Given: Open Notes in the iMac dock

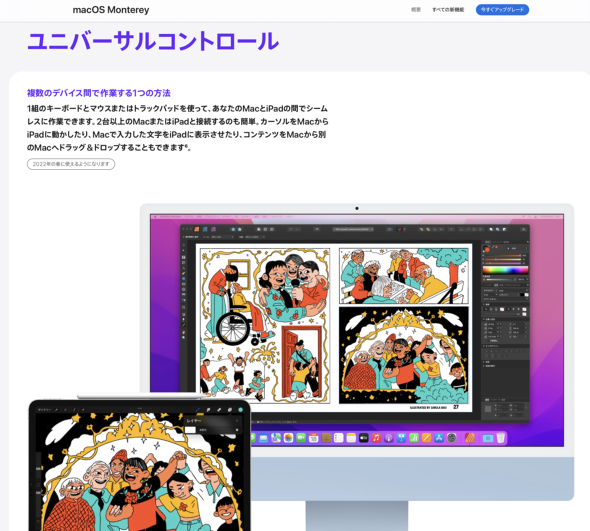Looking at the screenshot, I should point(351,438).
